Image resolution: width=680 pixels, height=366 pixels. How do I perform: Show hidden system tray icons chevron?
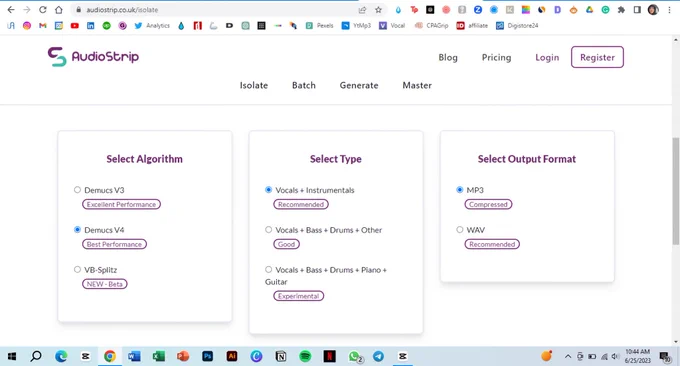click(568, 356)
